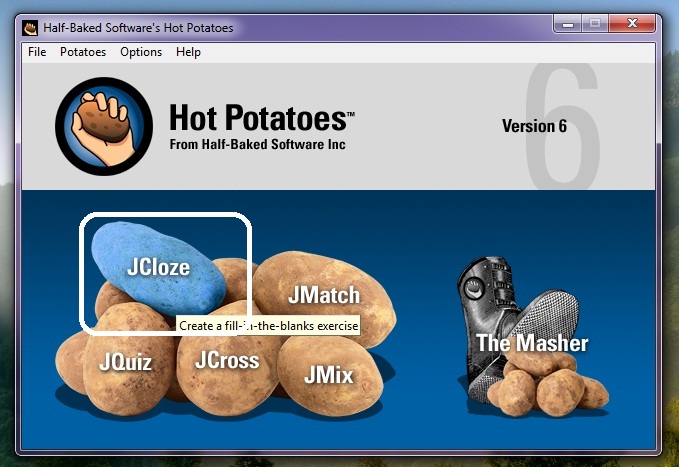The height and width of the screenshot is (467, 679).
Task: Click the 'Hot Potatoes' heading text
Action: [262, 117]
